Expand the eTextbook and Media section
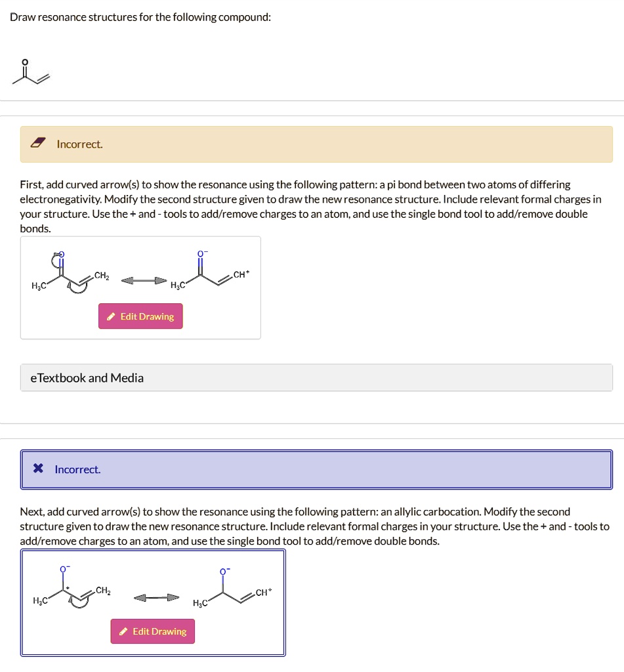 tap(87, 378)
